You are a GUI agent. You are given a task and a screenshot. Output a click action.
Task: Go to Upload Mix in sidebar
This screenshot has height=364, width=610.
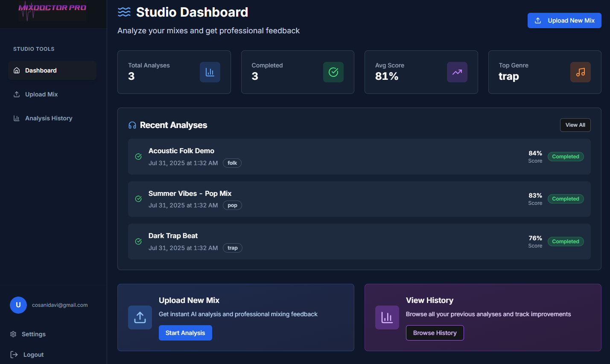pos(52,94)
